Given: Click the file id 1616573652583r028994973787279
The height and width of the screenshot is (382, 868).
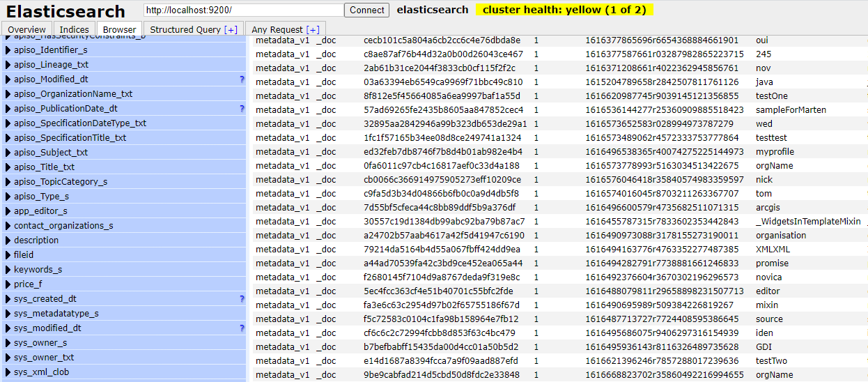Looking at the screenshot, I should 659,124.
